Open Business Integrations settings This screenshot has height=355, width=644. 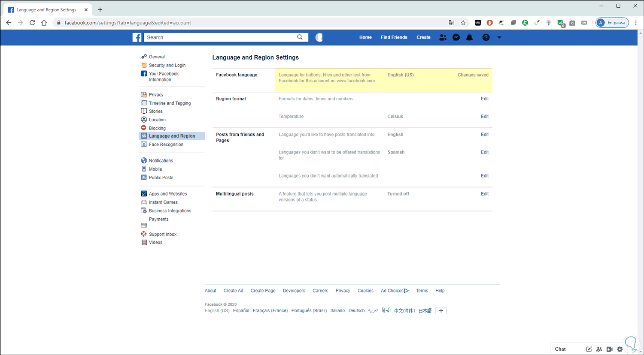pyautogui.click(x=170, y=211)
